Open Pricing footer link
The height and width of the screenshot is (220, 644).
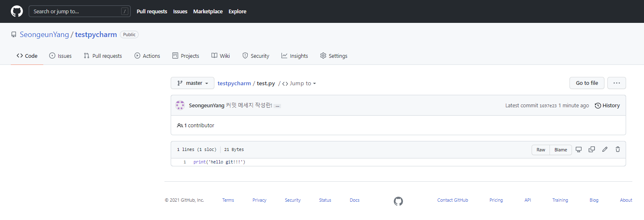[x=496, y=200]
